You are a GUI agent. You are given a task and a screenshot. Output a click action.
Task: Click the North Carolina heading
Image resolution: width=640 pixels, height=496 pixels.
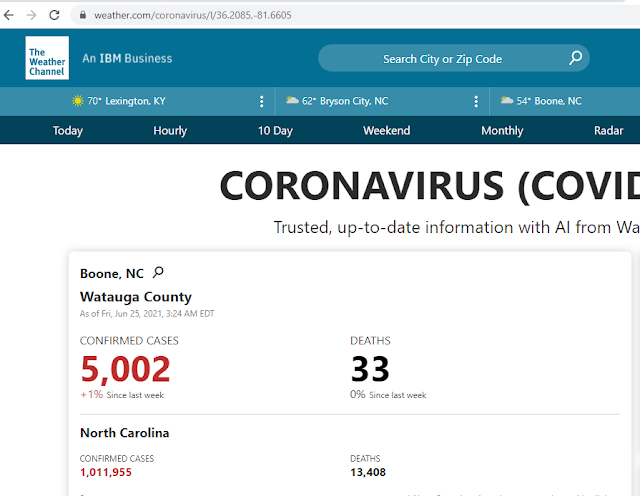pos(124,433)
